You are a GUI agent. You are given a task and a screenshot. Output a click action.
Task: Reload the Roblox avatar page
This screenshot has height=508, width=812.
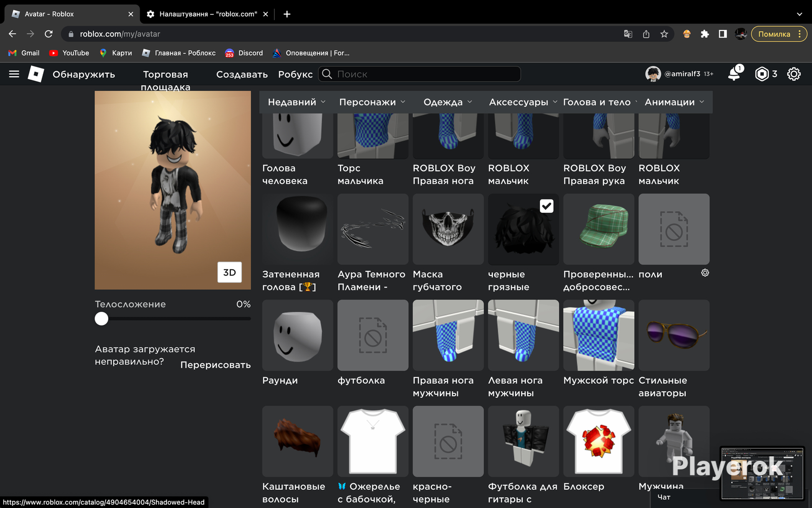[x=49, y=34]
